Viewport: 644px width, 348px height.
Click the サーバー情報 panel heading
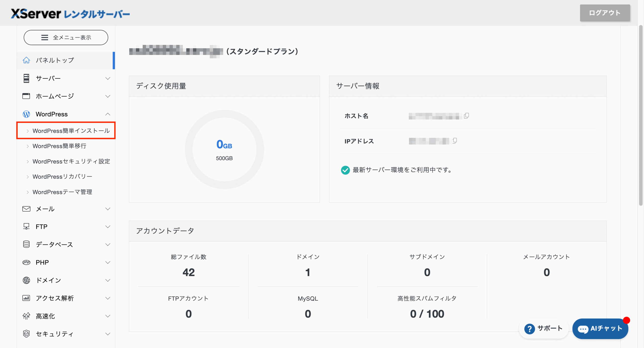tap(358, 86)
